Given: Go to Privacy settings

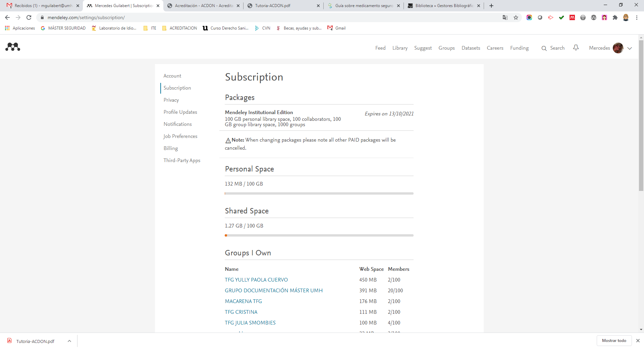Looking at the screenshot, I should pos(171,100).
